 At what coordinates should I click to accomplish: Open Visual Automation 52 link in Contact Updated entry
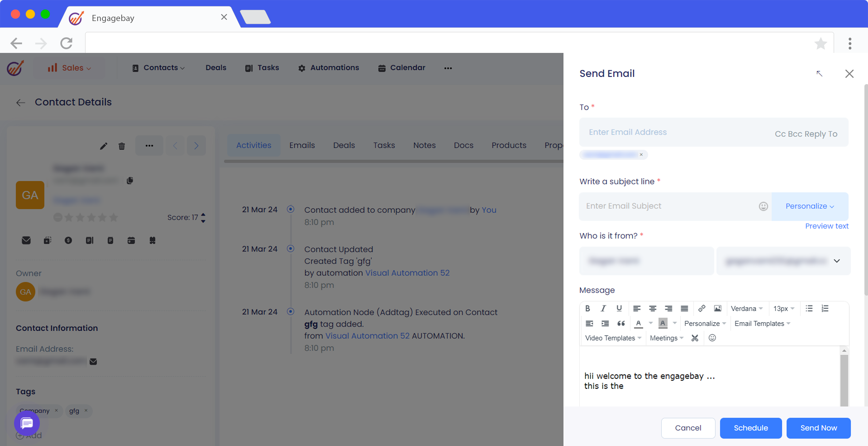(x=407, y=273)
